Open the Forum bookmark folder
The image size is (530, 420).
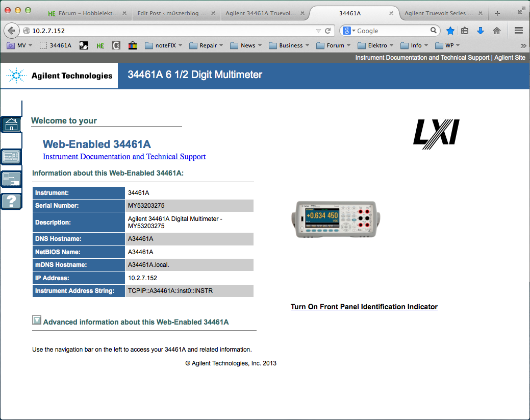point(334,45)
